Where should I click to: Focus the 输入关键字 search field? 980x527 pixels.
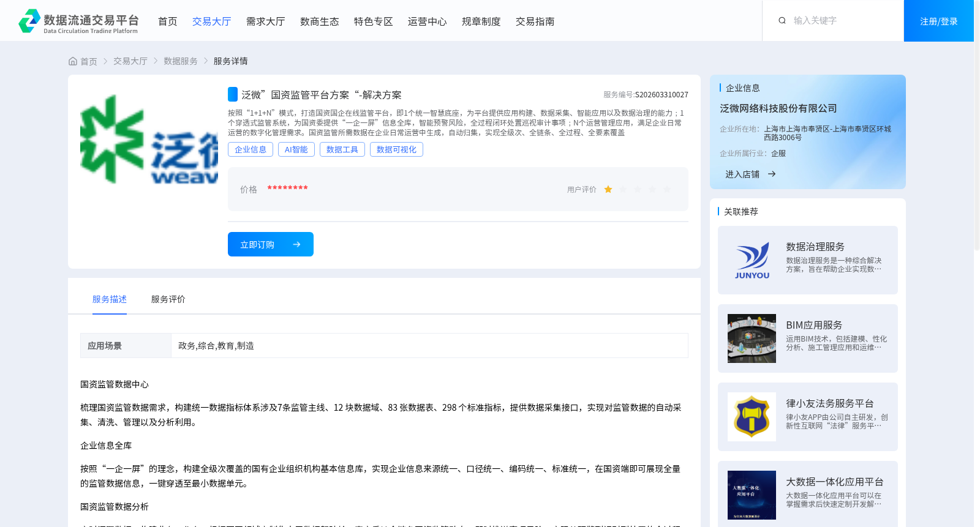(x=844, y=21)
